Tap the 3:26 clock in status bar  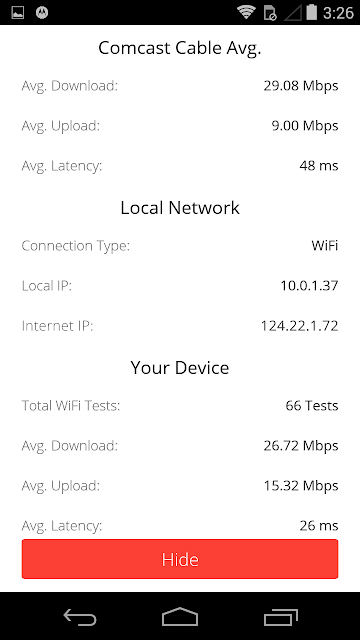pos(338,13)
